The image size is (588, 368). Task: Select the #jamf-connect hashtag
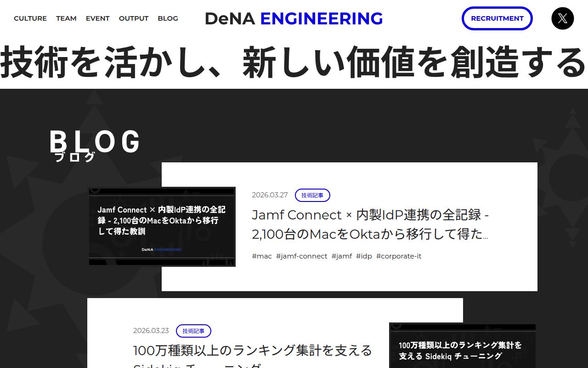pos(302,256)
